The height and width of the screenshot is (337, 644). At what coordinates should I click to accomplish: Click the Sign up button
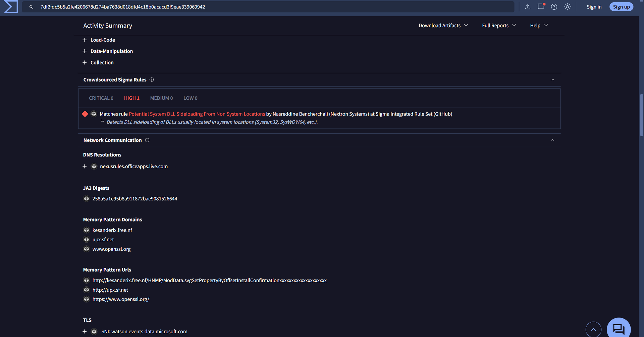[621, 7]
